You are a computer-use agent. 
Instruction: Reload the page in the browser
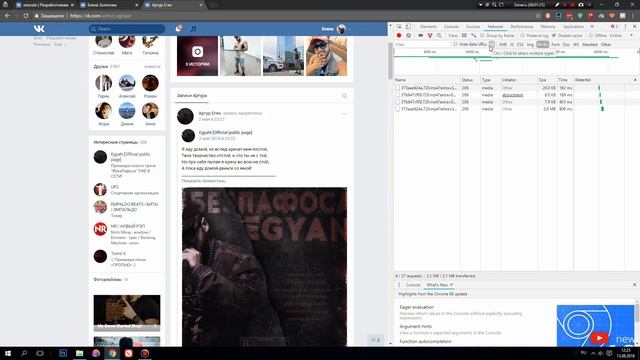[26, 16]
